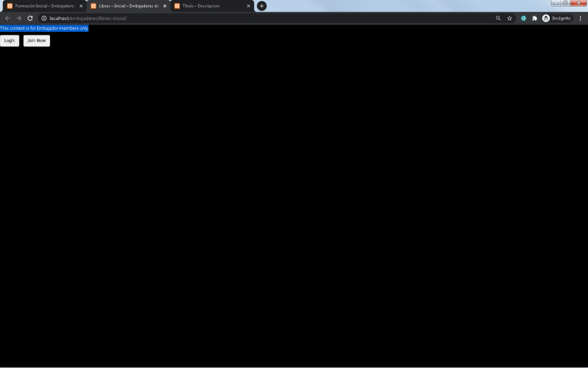
Task: Click the Titulo – Descripcion tab favicon
Action: pyautogui.click(x=177, y=6)
